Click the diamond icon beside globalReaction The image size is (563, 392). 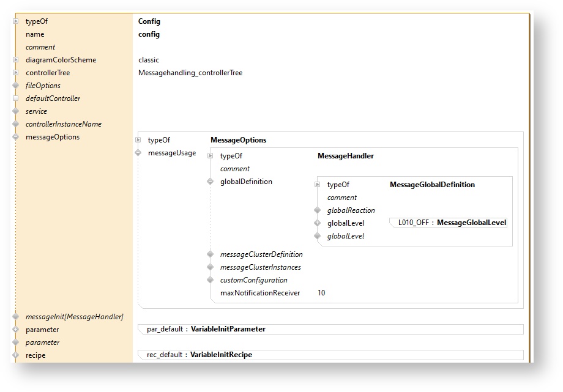click(x=317, y=210)
